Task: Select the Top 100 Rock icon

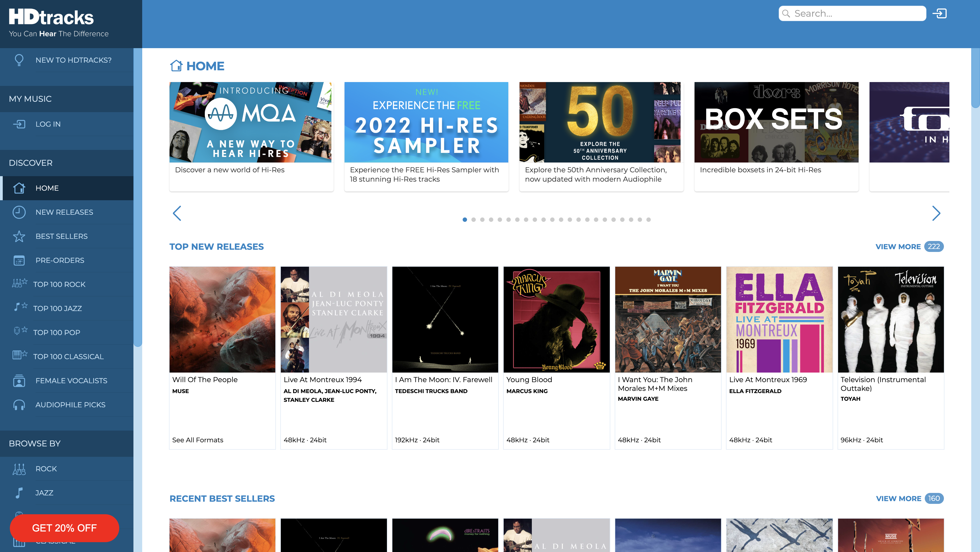Action: (x=19, y=283)
